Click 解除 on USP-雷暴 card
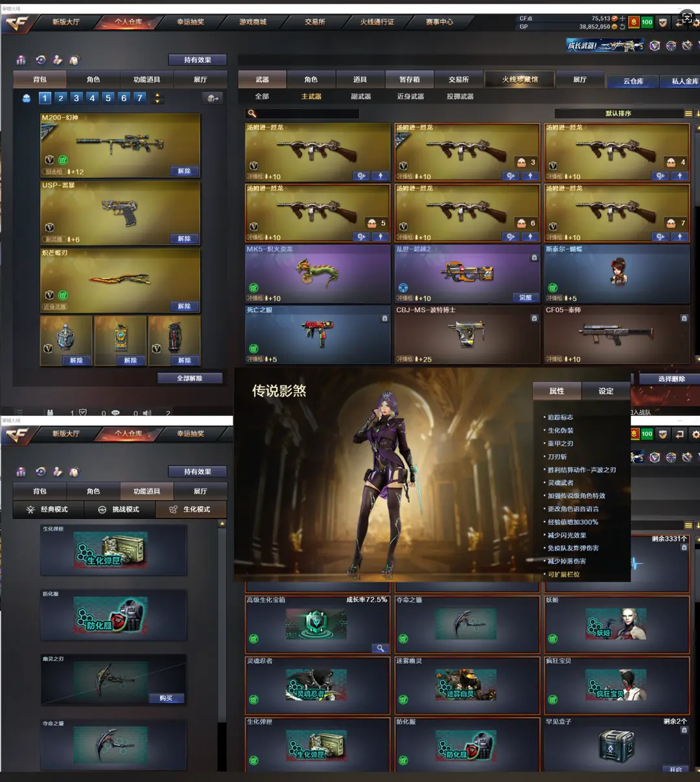 (184, 238)
